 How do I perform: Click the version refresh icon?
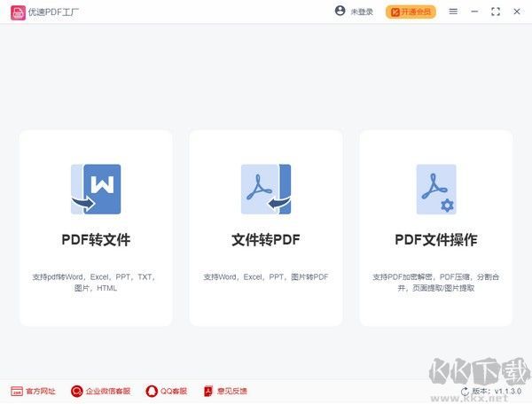(465, 392)
